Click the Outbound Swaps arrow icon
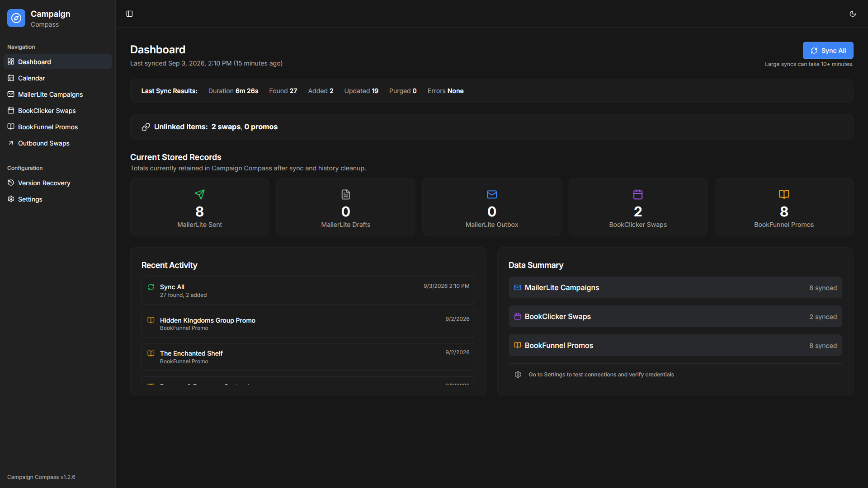Screen dimensions: 868x488 pyautogui.click(x=11, y=143)
